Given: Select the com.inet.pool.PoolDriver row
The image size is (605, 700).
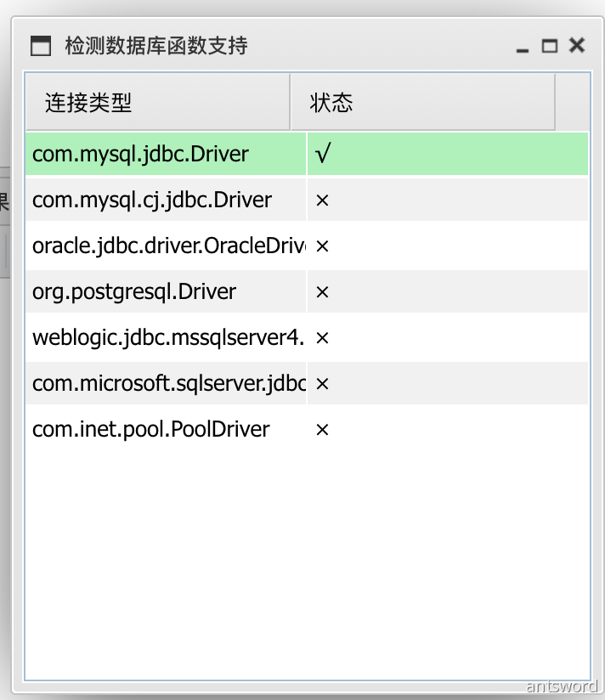Looking at the screenshot, I should [151, 429].
